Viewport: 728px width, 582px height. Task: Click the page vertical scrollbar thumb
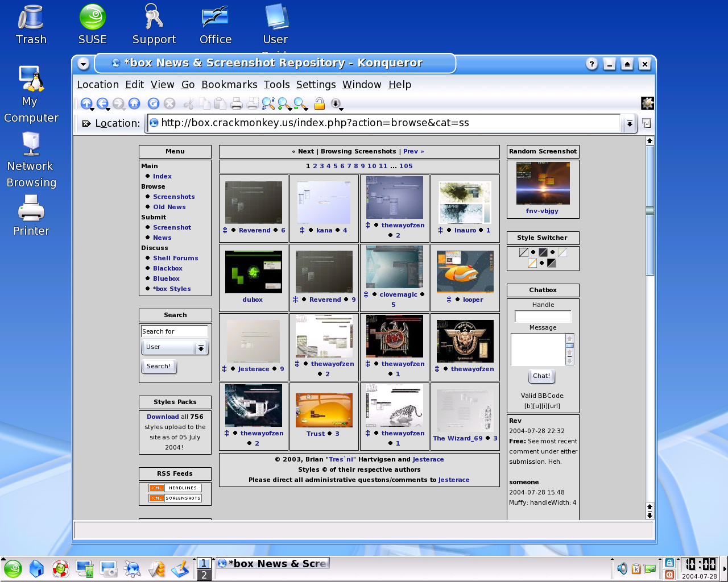[650, 210]
